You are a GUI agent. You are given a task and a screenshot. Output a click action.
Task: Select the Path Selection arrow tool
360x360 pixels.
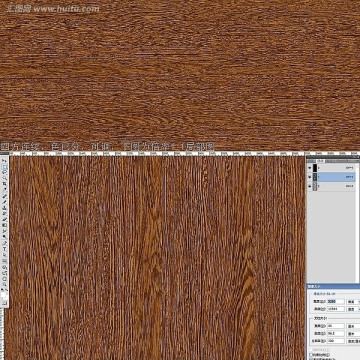click(5, 255)
